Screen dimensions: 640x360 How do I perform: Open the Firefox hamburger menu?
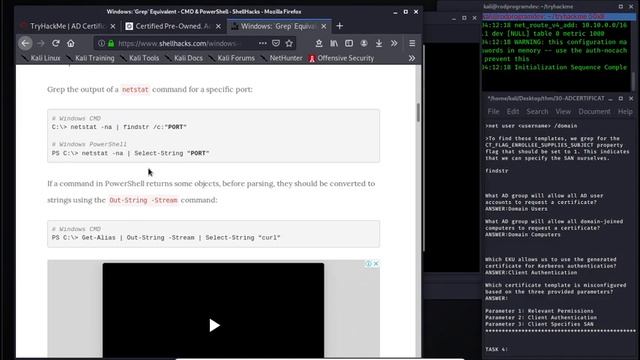click(412, 43)
